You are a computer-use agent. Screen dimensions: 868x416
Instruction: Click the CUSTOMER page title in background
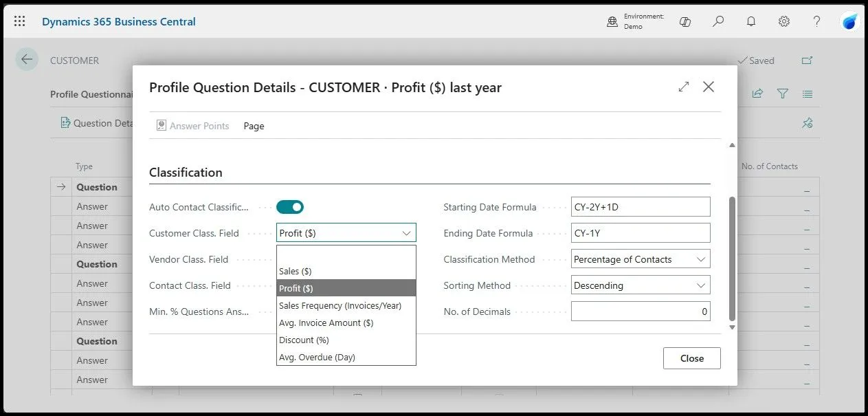tap(74, 61)
